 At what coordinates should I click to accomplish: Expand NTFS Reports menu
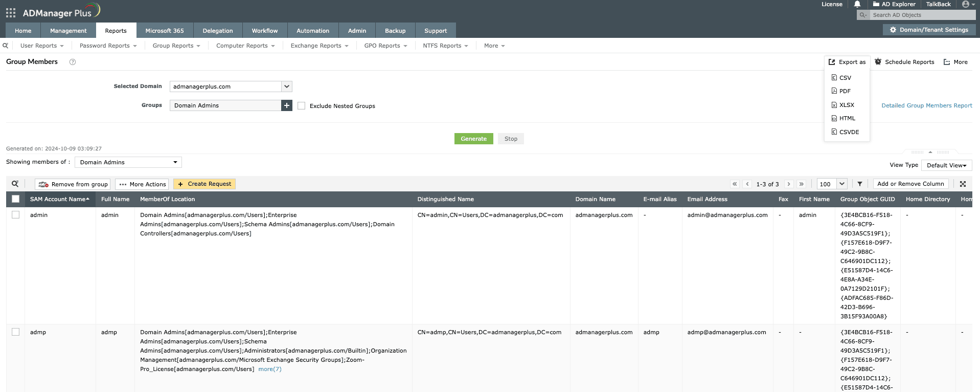(445, 46)
